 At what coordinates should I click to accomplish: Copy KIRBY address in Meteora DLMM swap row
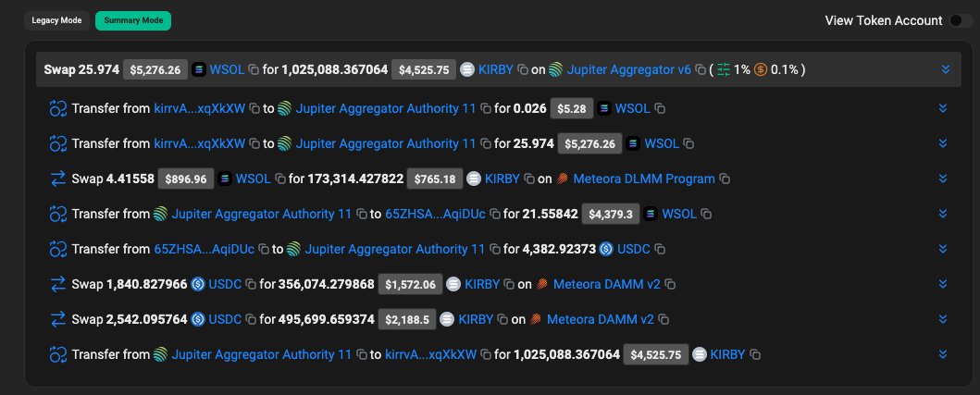[x=528, y=179]
